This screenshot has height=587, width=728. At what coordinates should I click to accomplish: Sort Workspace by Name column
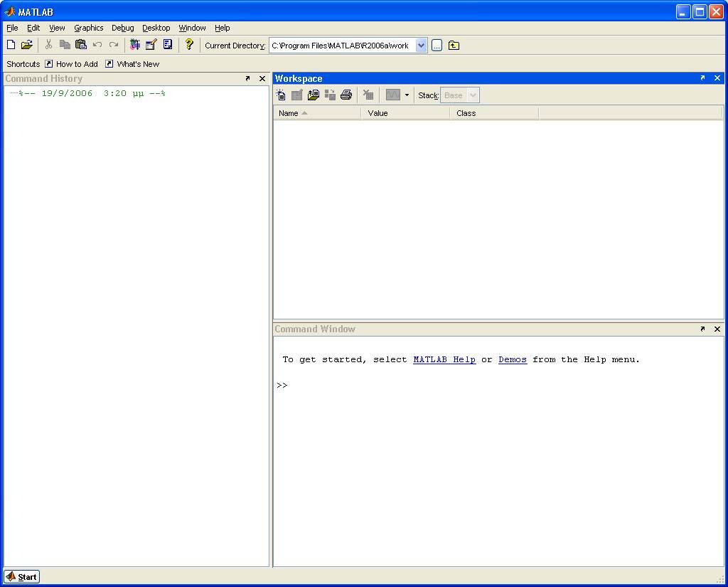click(x=317, y=113)
